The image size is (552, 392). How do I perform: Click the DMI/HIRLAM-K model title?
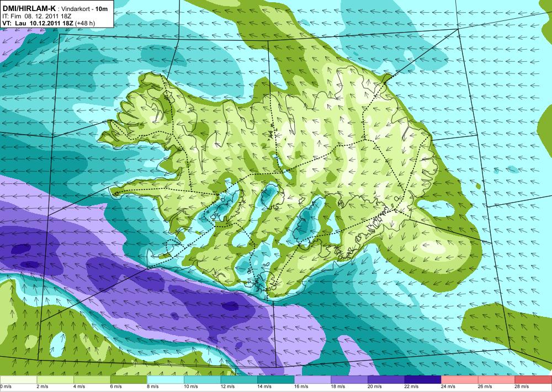coord(29,8)
